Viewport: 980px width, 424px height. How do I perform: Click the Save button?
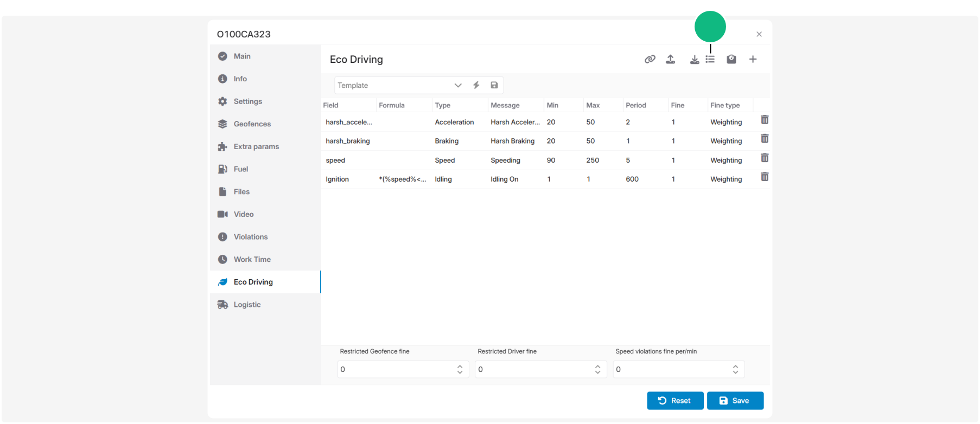[735, 401]
